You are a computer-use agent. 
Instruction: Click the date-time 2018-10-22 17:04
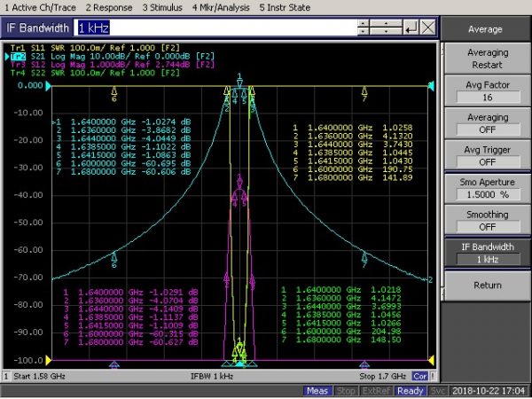click(489, 391)
